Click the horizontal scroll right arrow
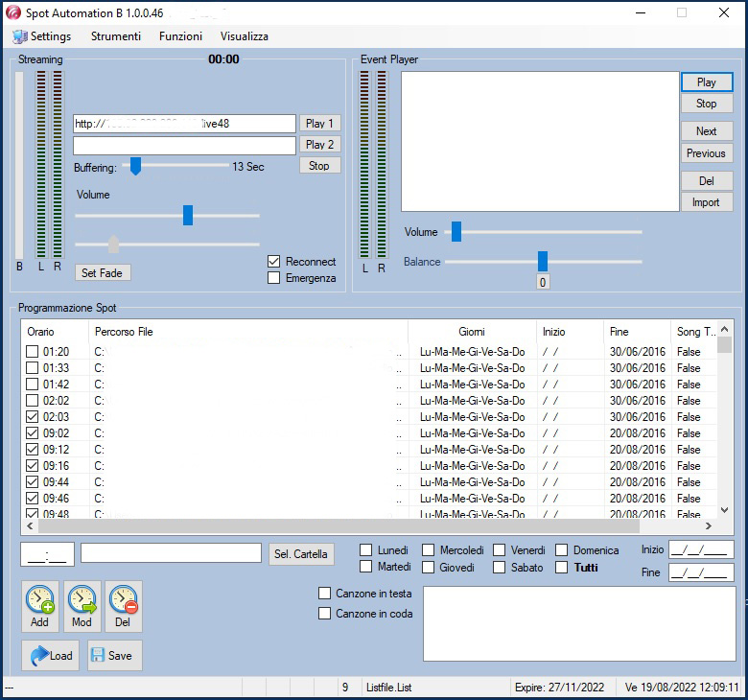Screen dimensions: 748x700 coord(709,525)
